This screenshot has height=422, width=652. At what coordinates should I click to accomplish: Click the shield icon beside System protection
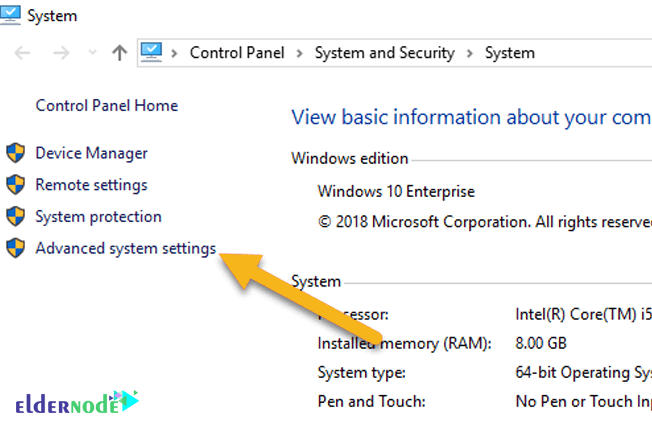pos(15,216)
